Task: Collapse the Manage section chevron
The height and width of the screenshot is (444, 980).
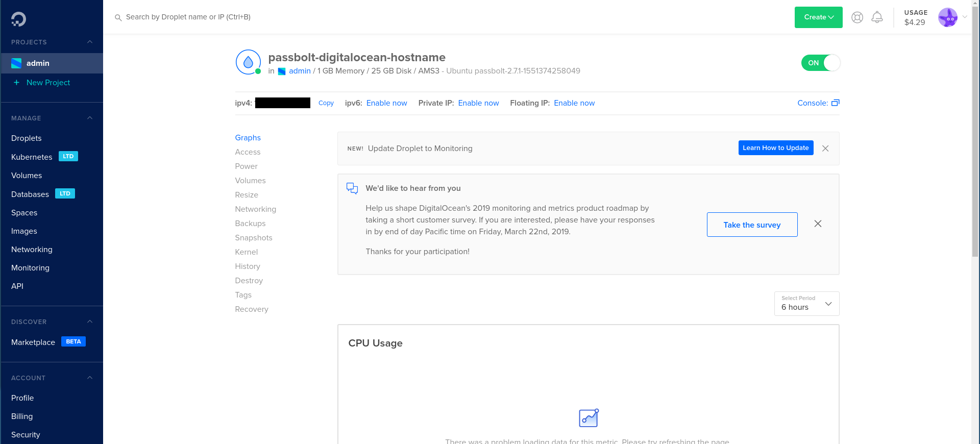Action: pos(90,118)
